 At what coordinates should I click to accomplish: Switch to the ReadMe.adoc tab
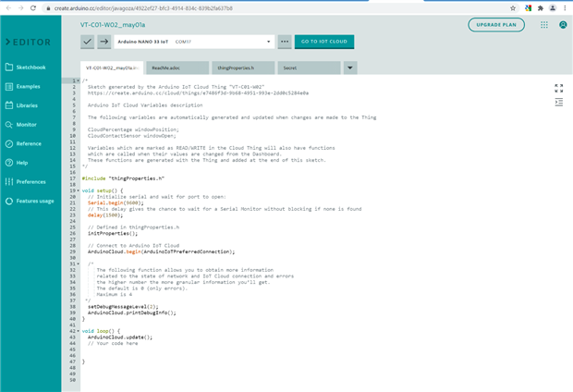177,68
